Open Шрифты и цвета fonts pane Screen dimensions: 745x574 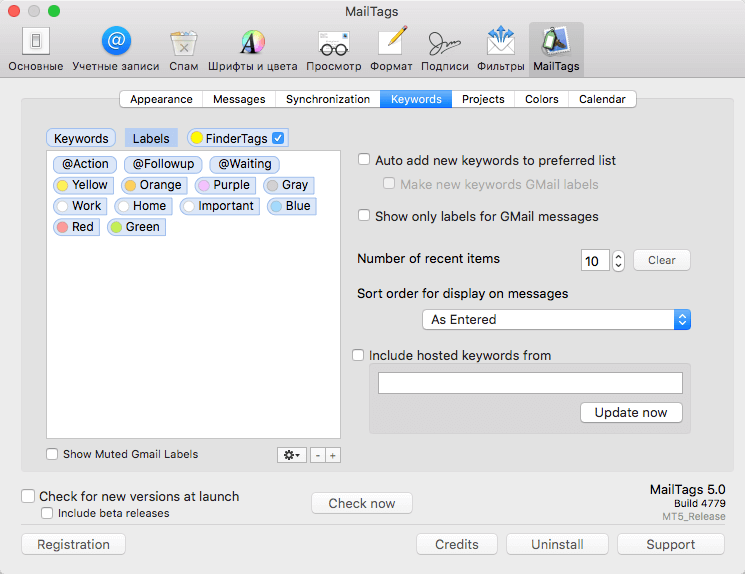[x=252, y=49]
